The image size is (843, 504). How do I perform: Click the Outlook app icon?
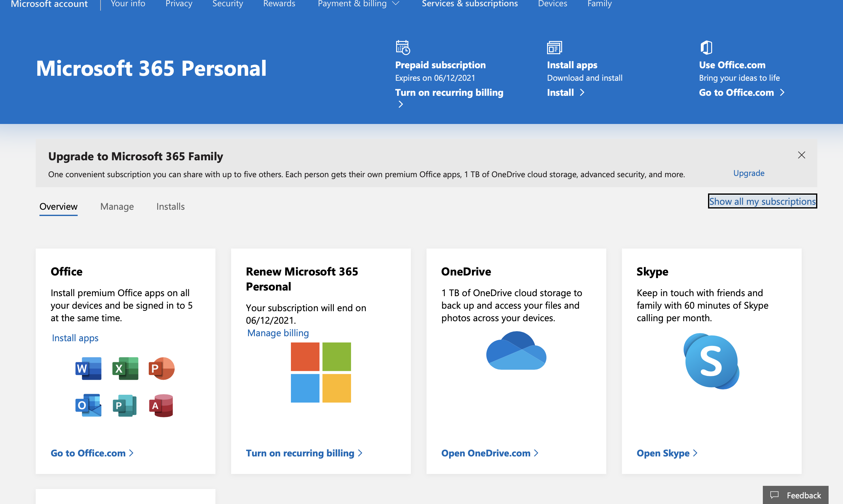88,405
